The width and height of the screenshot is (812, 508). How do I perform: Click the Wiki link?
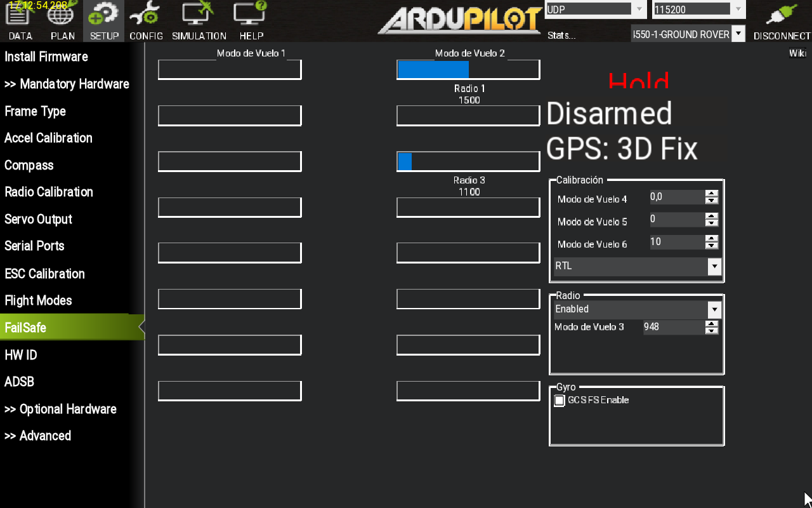point(797,53)
